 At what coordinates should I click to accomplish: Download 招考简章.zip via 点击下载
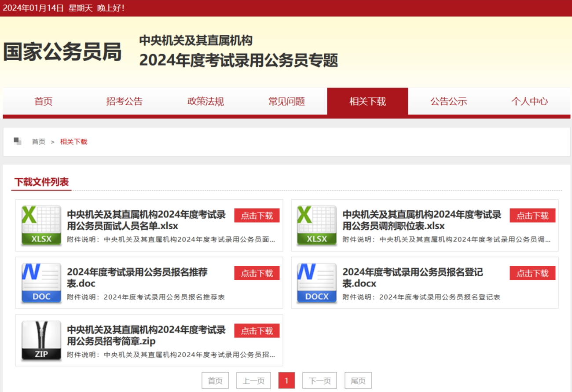pyautogui.click(x=257, y=331)
